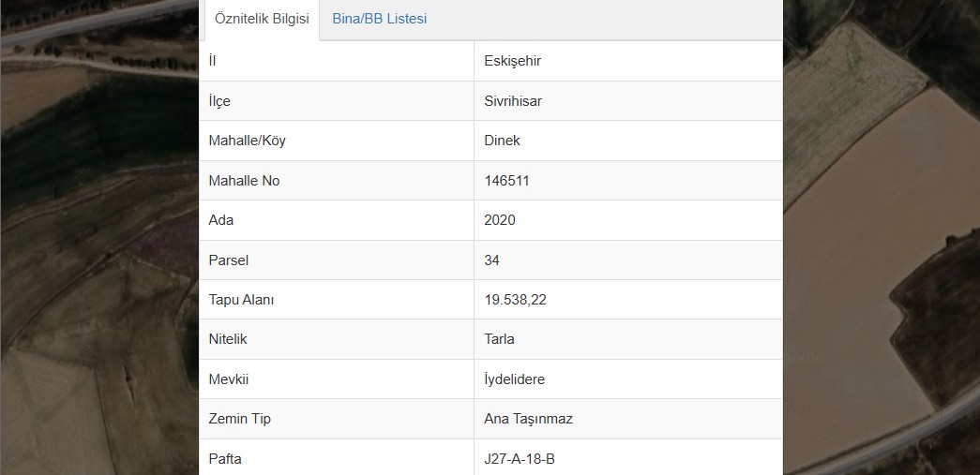
Task: Select the Parsel value 34
Action: coord(491,260)
